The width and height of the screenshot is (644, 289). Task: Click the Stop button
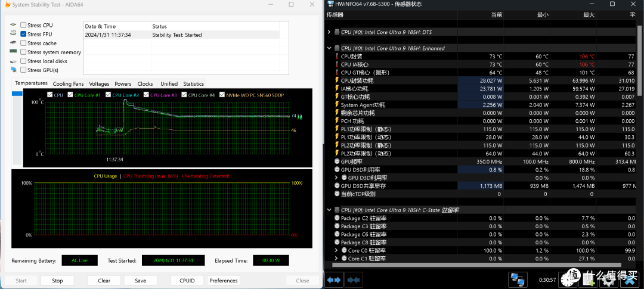coord(57,281)
